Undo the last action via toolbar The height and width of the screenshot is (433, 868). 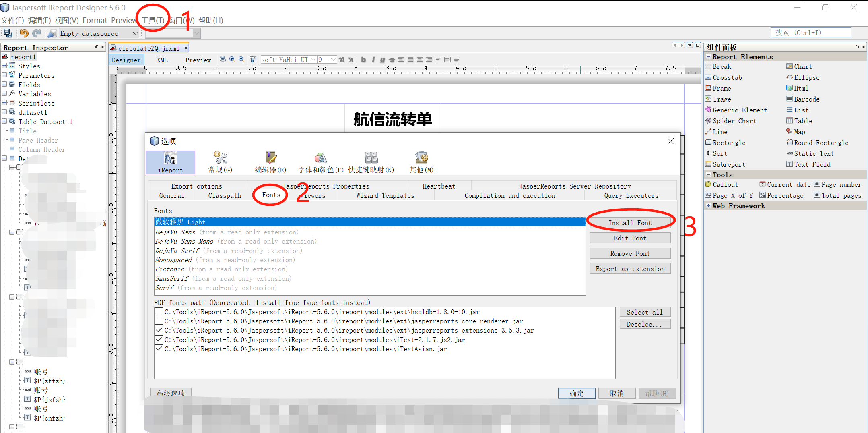tap(24, 33)
